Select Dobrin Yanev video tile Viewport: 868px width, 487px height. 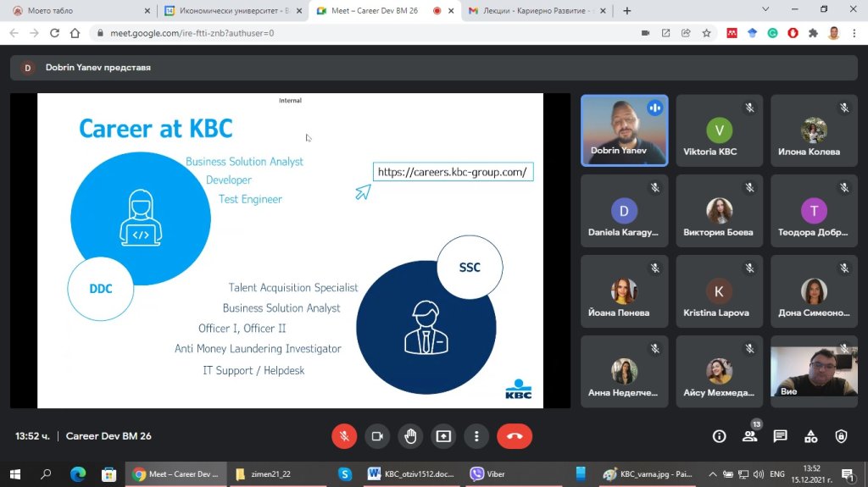point(625,130)
